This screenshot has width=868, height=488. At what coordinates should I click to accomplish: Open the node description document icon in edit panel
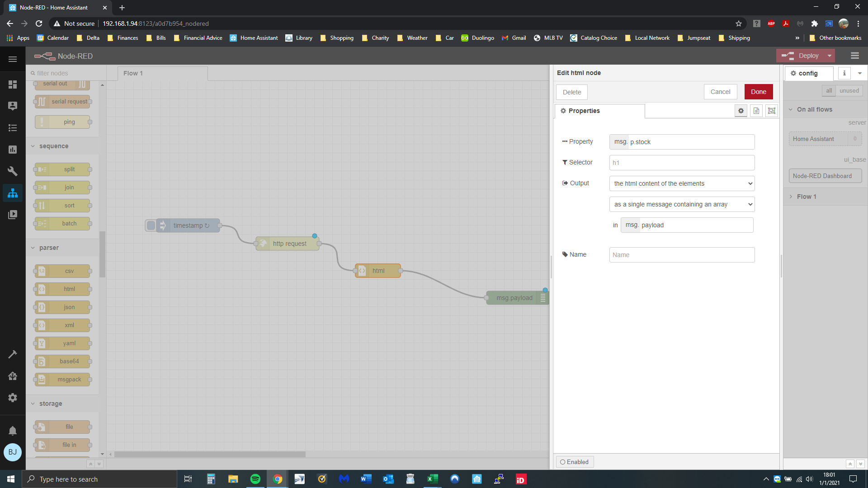tap(756, 111)
